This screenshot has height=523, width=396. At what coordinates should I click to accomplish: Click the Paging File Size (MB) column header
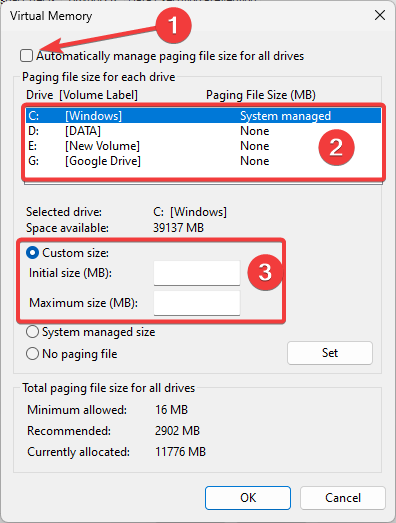point(261,95)
